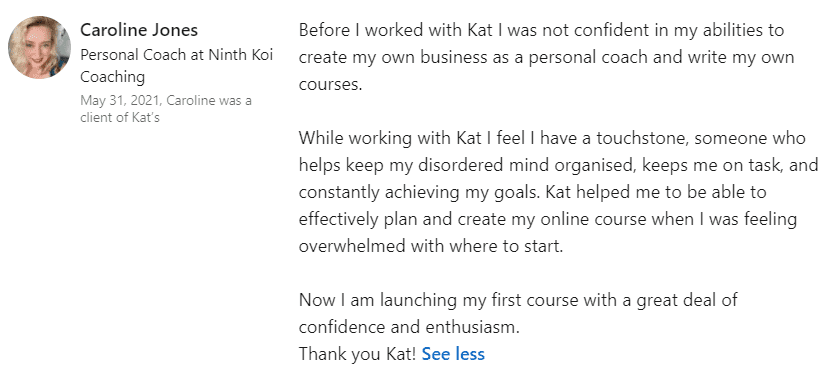The image size is (838, 370).
Task: Open Caroline Jones's profile photo
Action: [x=40, y=47]
